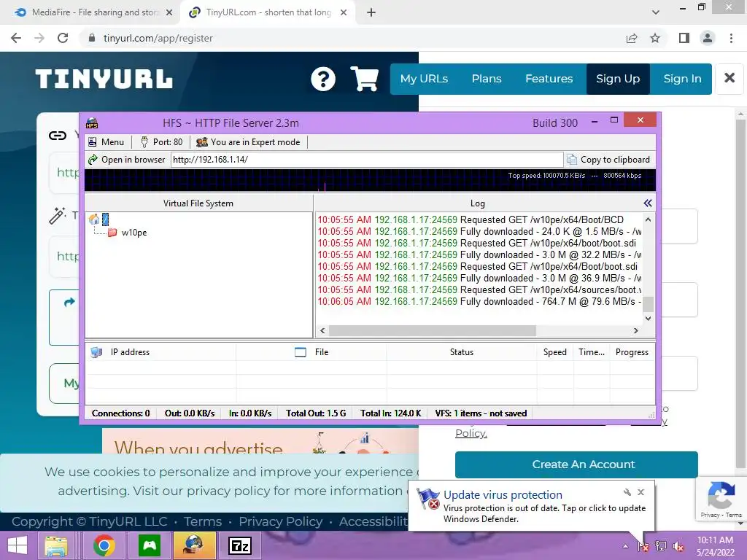Click the Progress column header
This screenshot has height=560, width=747.
tap(632, 352)
